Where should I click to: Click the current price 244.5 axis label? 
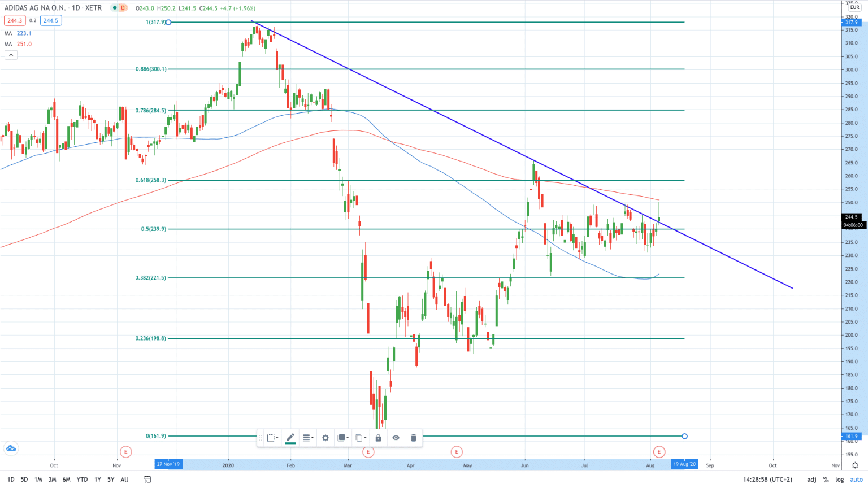tap(851, 217)
